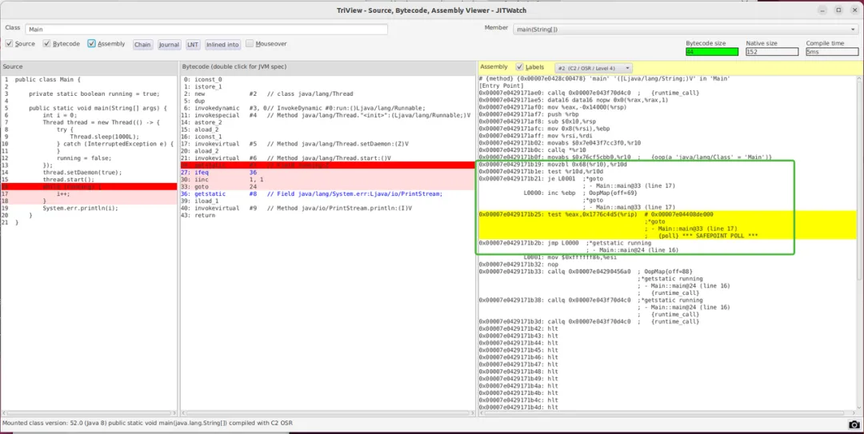
Task: Select bytecode row '11: invokespecial #4'
Action: pyautogui.click(x=327, y=116)
